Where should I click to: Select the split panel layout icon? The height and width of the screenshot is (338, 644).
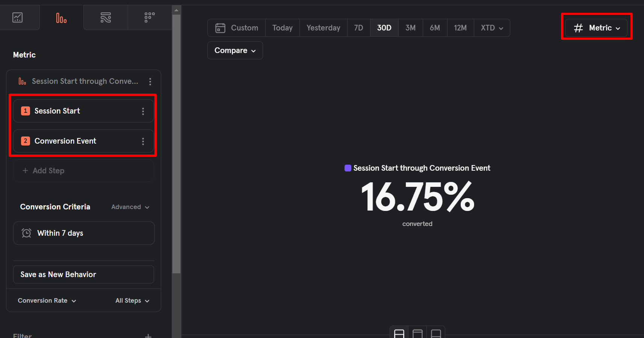coord(399,333)
